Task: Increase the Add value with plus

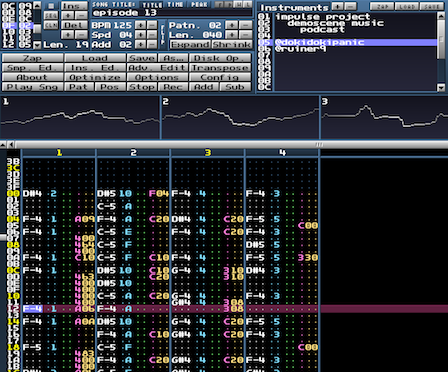Action: point(141,44)
